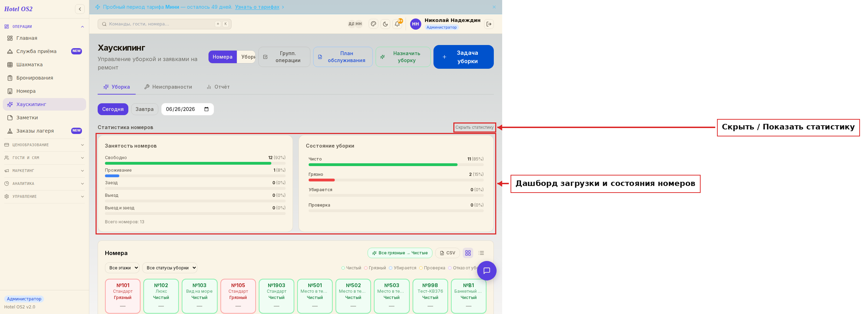868x314 pixels.
Task: Collapse sidebar with chevron button
Action: click(80, 9)
